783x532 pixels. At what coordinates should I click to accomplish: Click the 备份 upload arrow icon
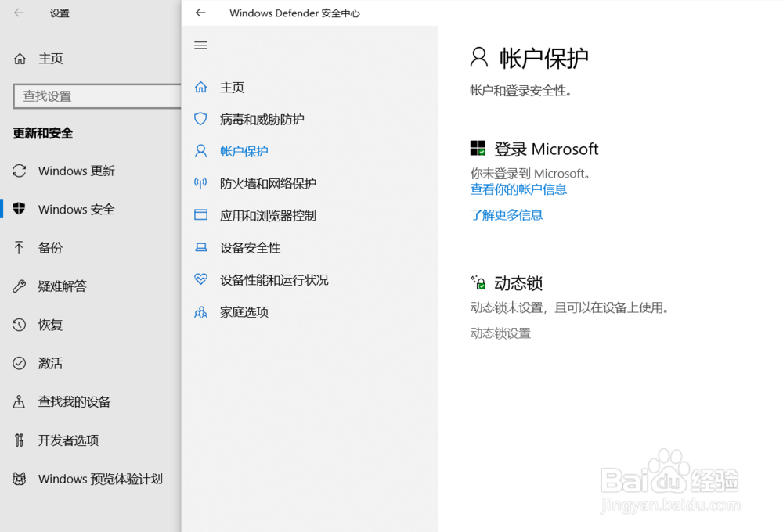(19, 247)
